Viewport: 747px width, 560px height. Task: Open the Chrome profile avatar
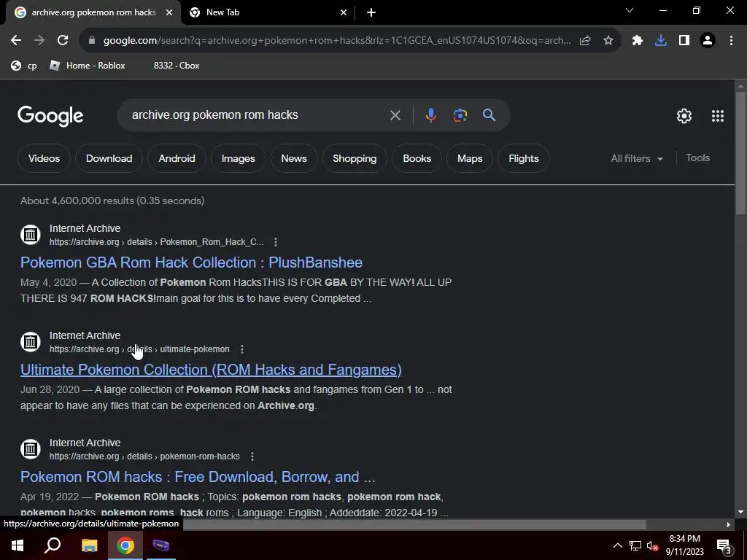pyautogui.click(x=708, y=41)
